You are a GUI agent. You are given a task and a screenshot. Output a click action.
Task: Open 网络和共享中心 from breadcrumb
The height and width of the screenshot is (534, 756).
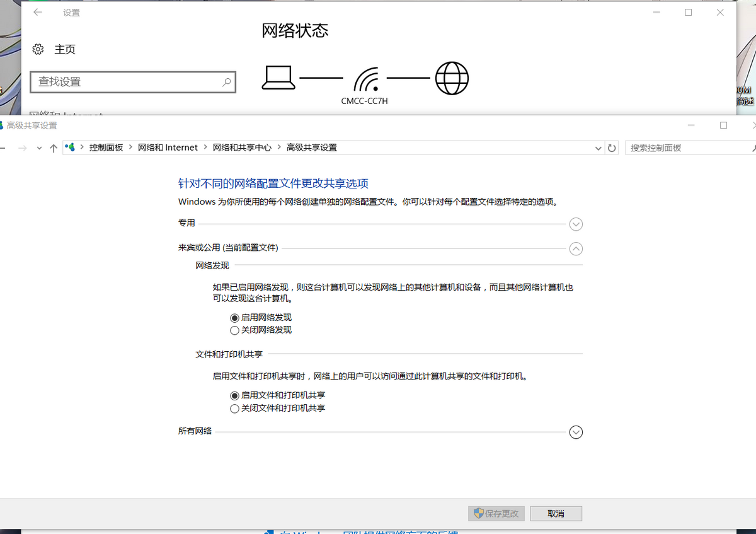click(240, 147)
